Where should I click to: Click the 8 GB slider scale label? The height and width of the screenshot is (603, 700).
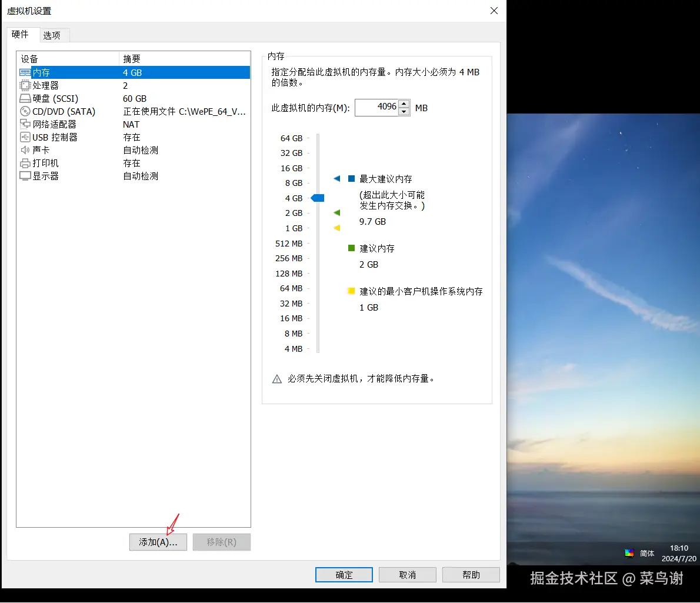pos(294,183)
